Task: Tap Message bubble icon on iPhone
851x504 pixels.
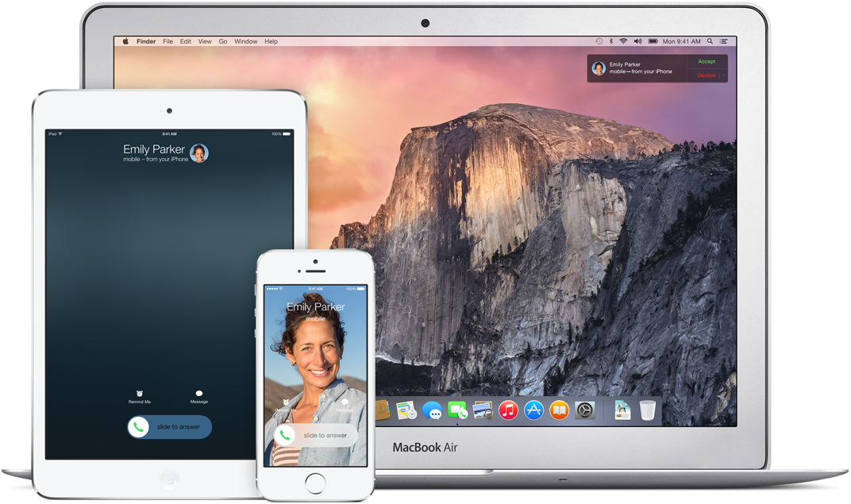Action: pyautogui.click(x=344, y=402)
